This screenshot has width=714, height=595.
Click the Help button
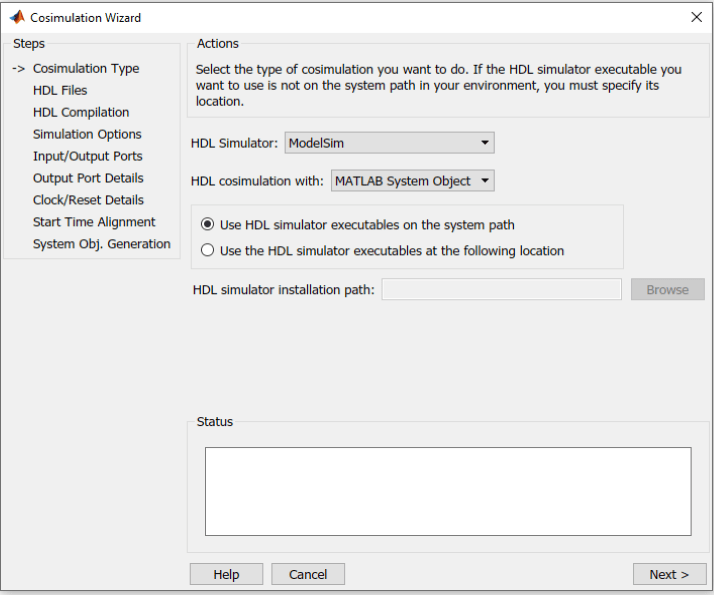[226, 574]
